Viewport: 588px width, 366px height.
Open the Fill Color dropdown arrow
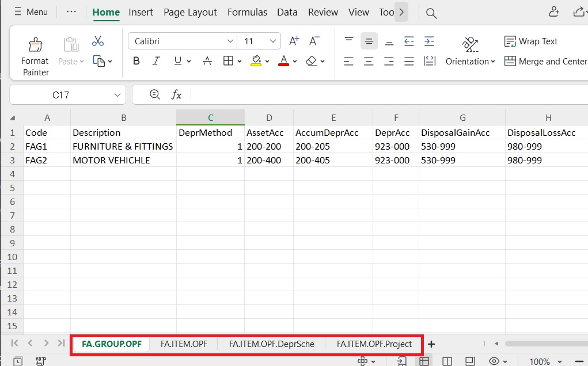267,60
